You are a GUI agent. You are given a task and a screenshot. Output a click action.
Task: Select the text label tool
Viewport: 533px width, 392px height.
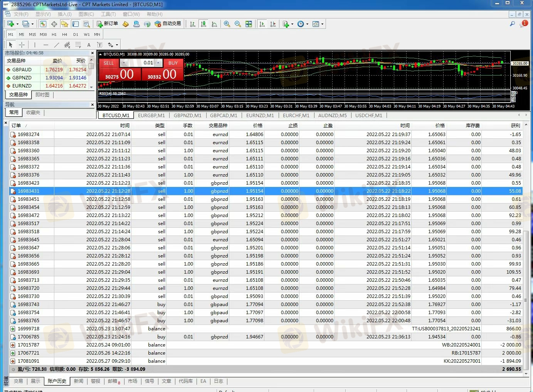[x=99, y=45]
